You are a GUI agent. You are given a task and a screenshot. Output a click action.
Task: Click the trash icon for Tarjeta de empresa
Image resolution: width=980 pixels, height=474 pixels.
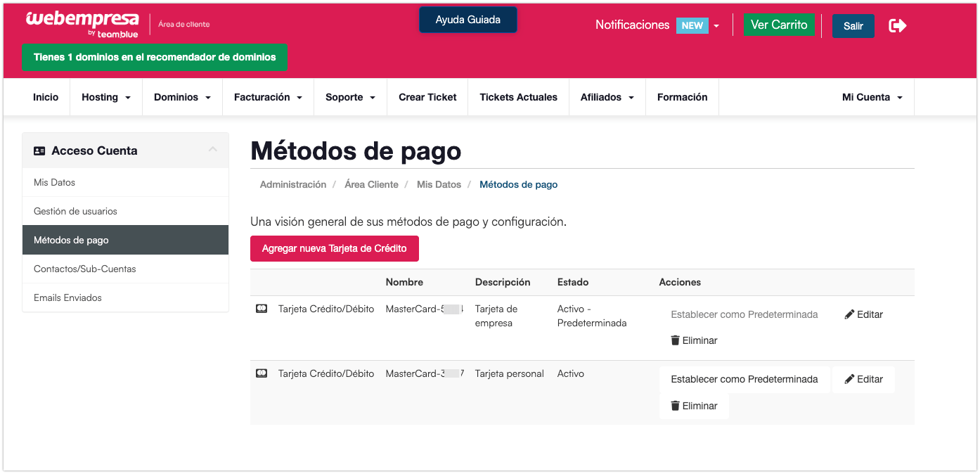coord(675,340)
